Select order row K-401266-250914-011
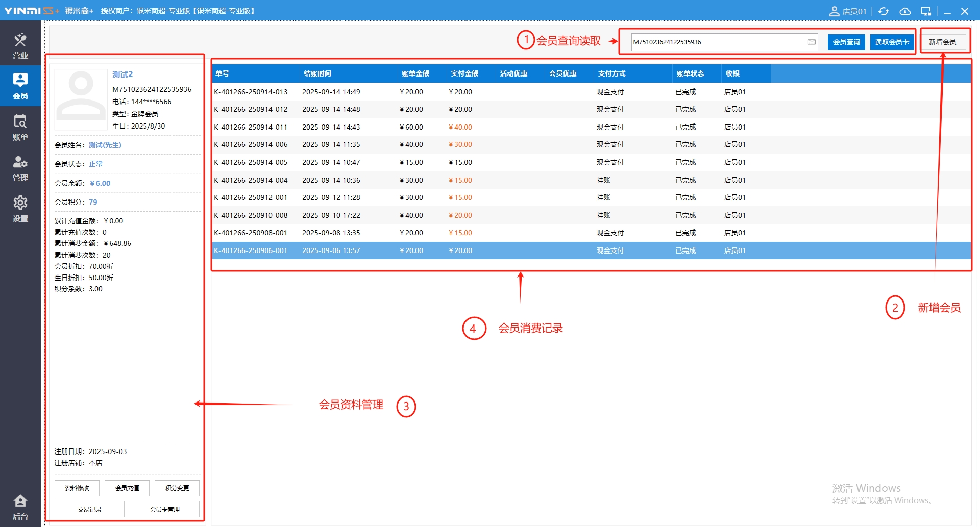 (x=251, y=127)
